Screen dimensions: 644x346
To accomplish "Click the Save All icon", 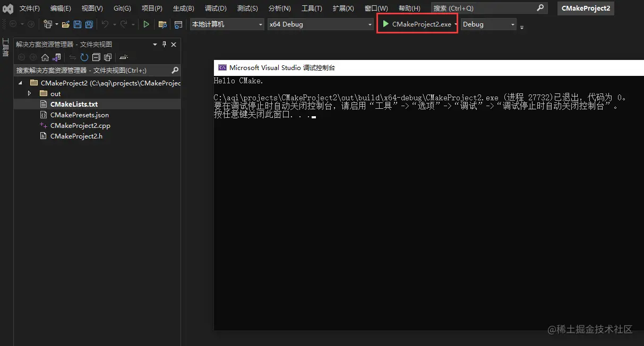I will (89, 24).
